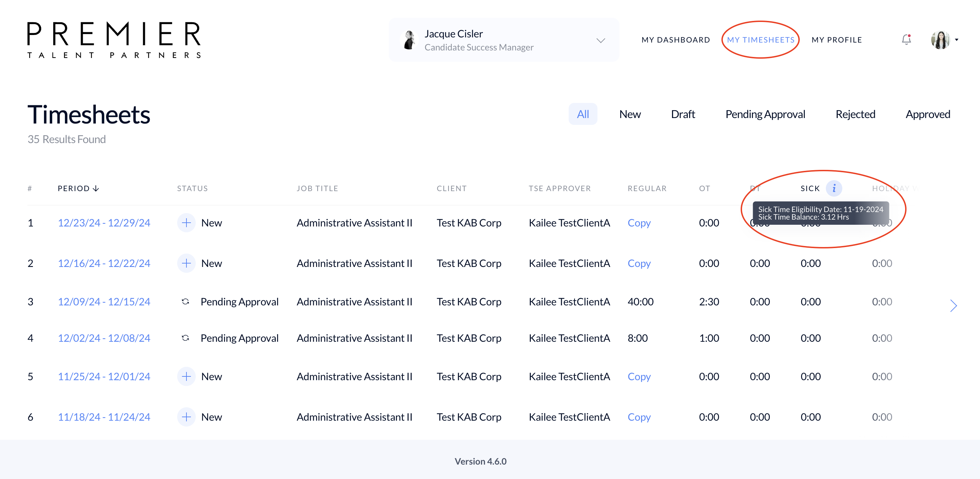Open the 12/09/24 - 12/15/24 timesheet
This screenshot has height=479, width=980.
pyautogui.click(x=104, y=302)
